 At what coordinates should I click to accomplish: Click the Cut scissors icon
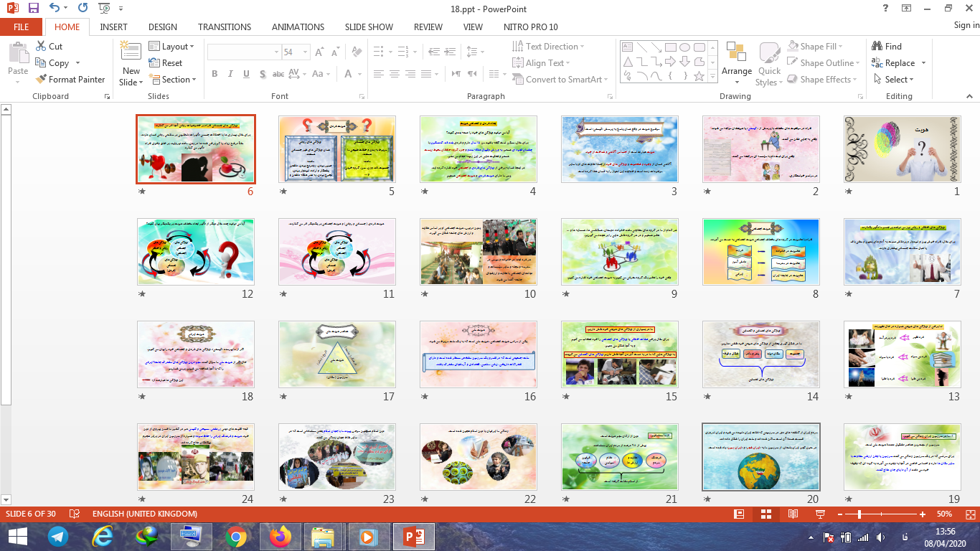coord(41,47)
